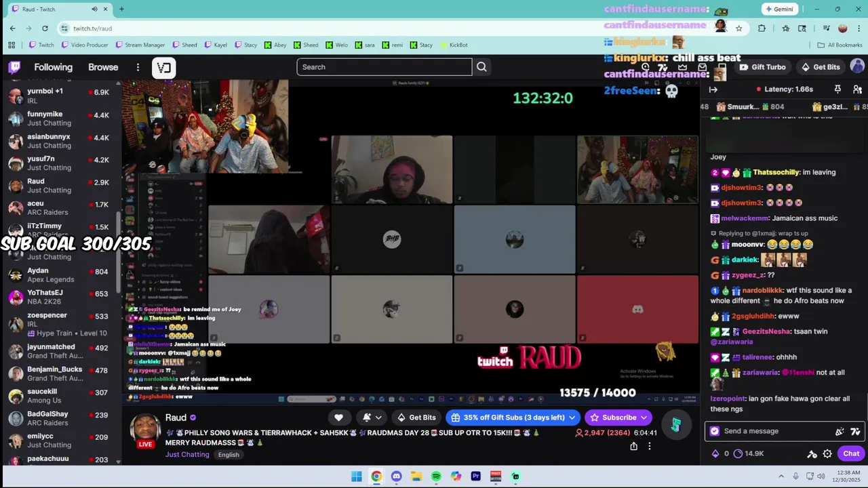Collapse the chat panel with the arrow icon

pyautogui.click(x=713, y=89)
